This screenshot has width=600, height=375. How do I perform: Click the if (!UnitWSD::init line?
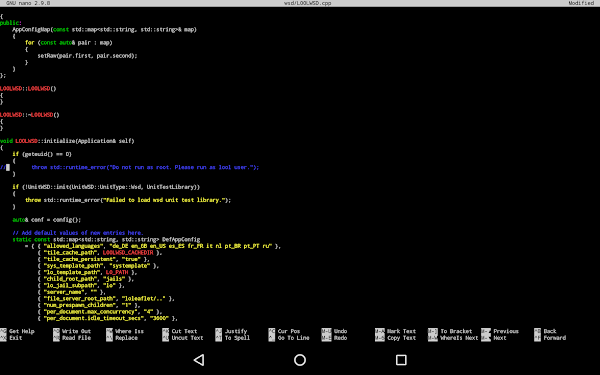point(106,187)
